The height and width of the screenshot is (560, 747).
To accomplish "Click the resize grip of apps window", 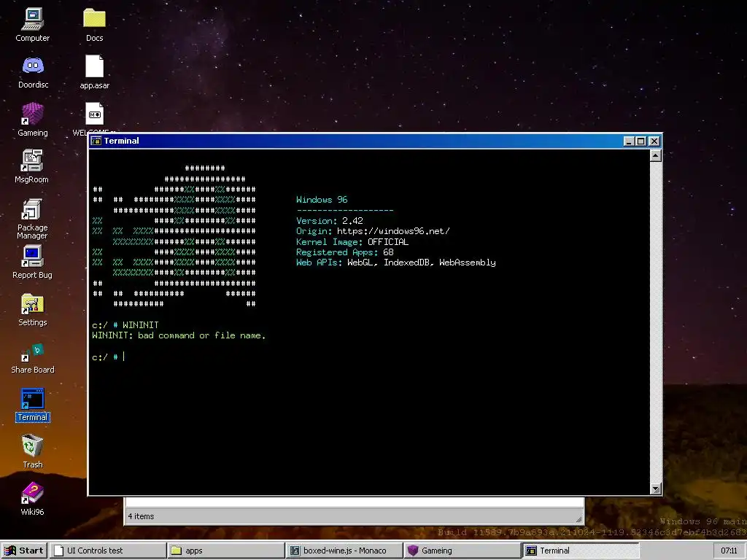I will [578, 519].
